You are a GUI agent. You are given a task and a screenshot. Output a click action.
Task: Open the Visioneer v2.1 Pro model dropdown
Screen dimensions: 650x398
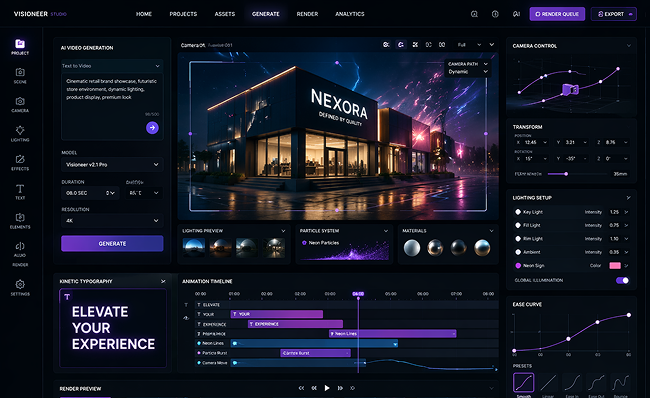point(112,165)
